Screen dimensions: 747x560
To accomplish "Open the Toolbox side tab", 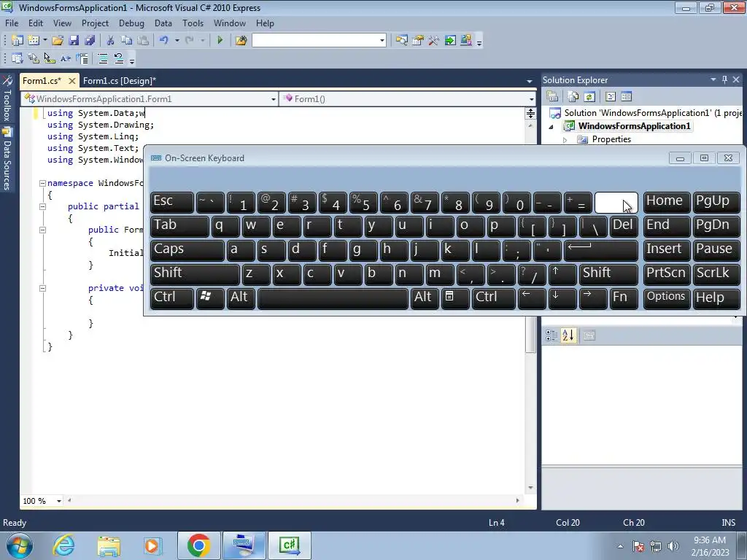I will click(7, 99).
